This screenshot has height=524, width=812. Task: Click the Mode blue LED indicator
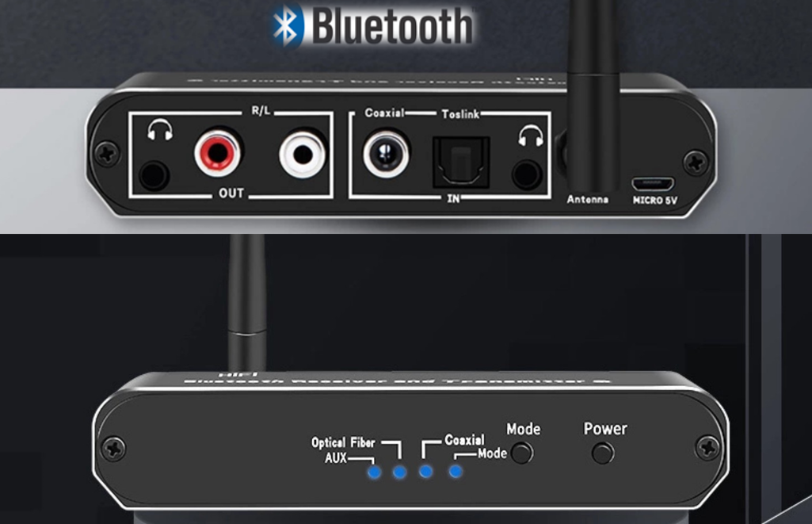[456, 471]
